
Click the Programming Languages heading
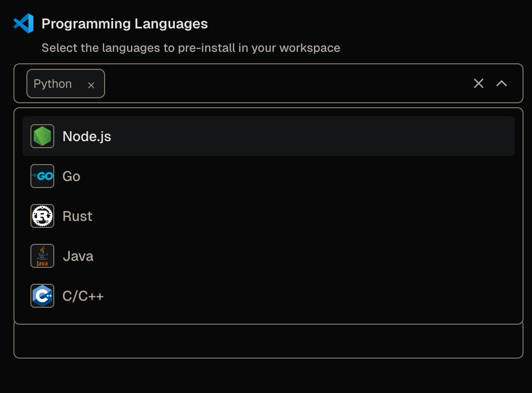pos(125,24)
